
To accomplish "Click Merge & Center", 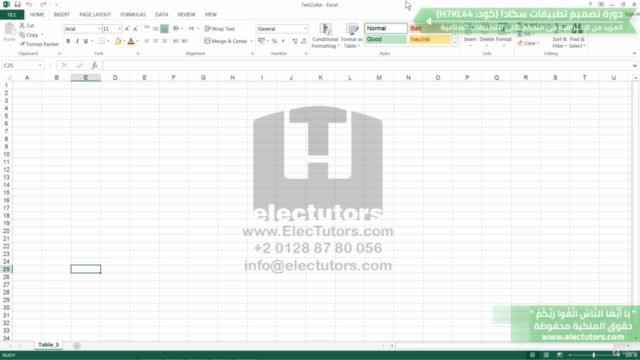I will coord(226,41).
